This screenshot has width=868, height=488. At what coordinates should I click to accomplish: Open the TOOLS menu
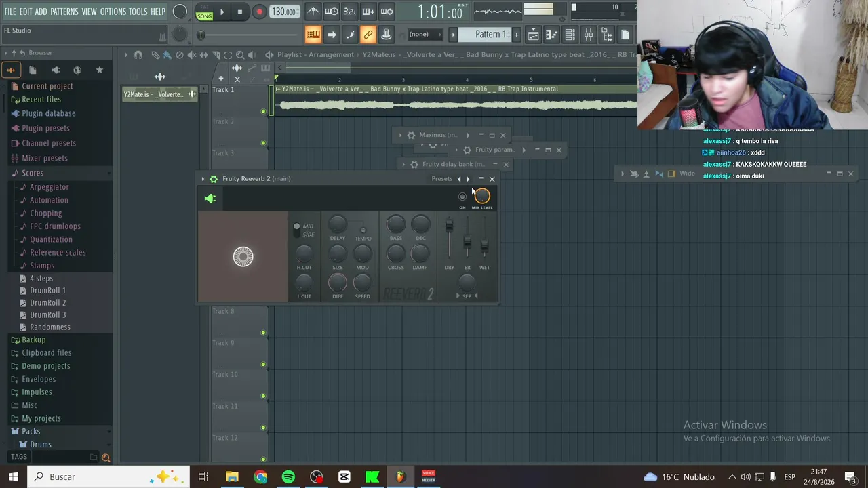click(x=138, y=12)
